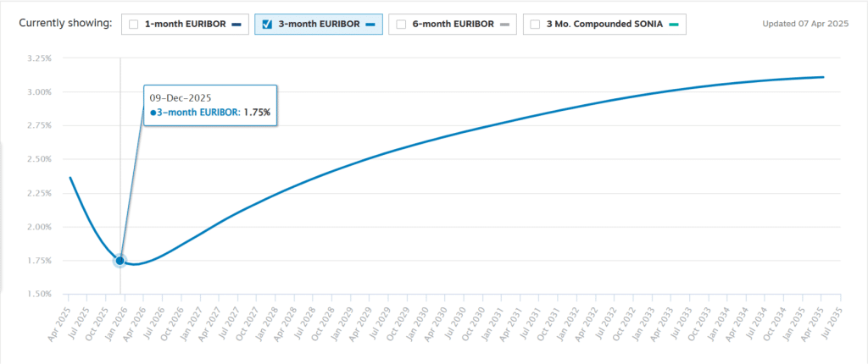Click the "Currently showing:" label

click(x=65, y=24)
